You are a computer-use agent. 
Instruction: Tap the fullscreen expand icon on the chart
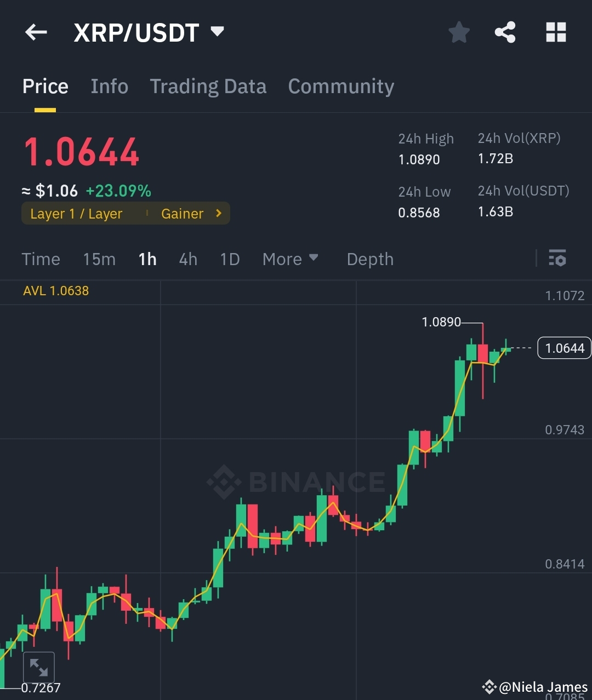tap(39, 667)
